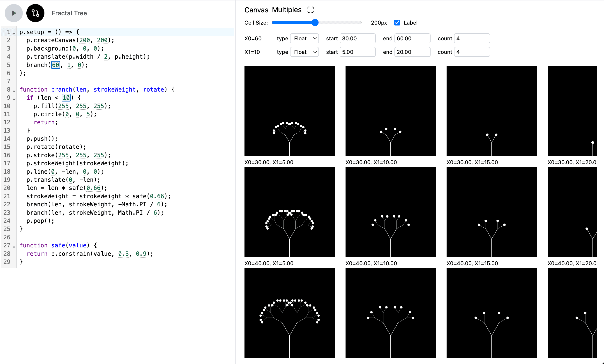
Task: Uncheck the Label checkbox
Action: click(397, 23)
